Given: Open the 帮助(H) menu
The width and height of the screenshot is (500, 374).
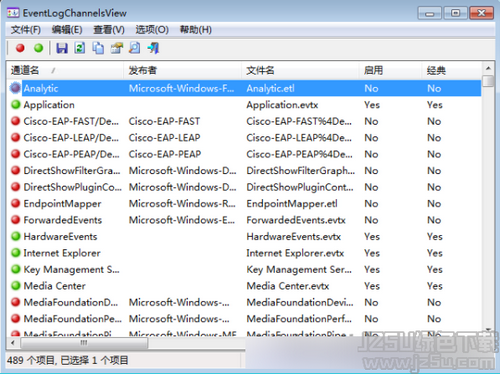Looking at the screenshot, I should pos(196,30).
